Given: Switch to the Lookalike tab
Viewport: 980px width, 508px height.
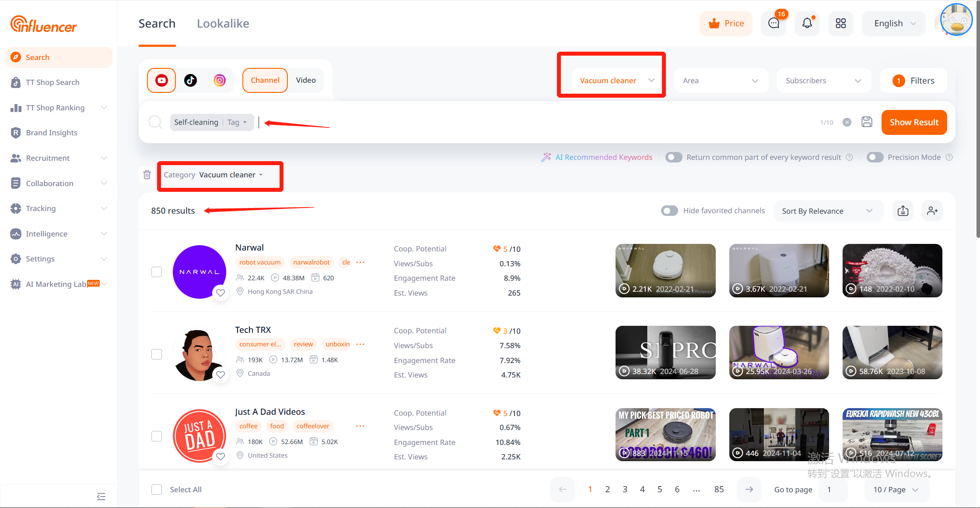Looking at the screenshot, I should coord(223,24).
